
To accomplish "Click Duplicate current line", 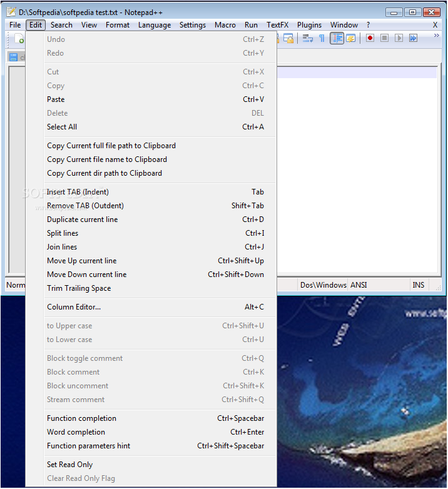I will pos(151,219).
